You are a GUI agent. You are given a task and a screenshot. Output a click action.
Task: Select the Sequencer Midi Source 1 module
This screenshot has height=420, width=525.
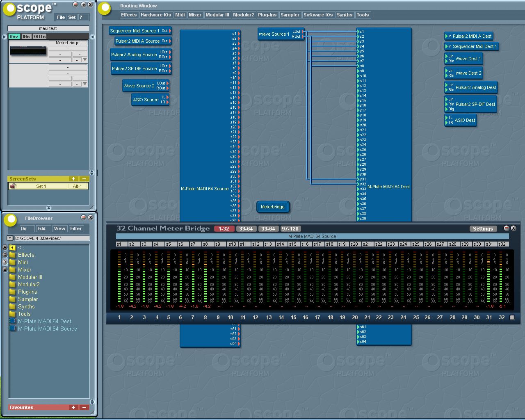tap(139, 31)
